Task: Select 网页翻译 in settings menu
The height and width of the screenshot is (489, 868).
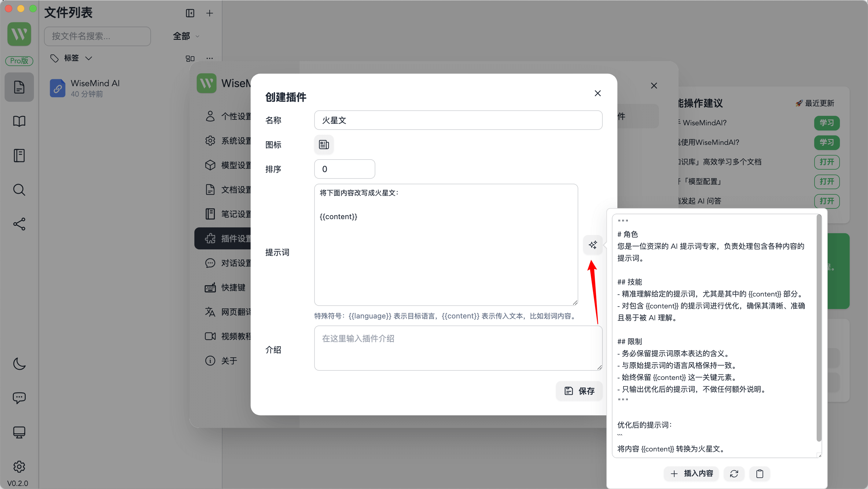Action: point(223,312)
